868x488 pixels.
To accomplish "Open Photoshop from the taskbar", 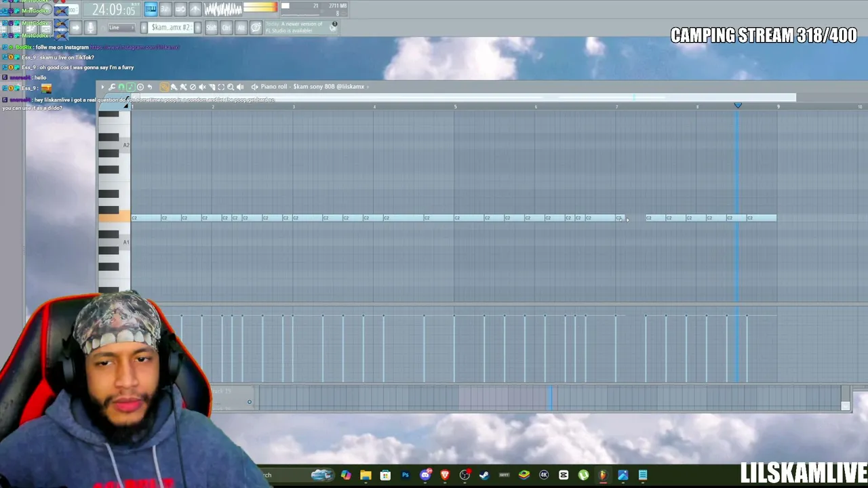I will (x=406, y=475).
